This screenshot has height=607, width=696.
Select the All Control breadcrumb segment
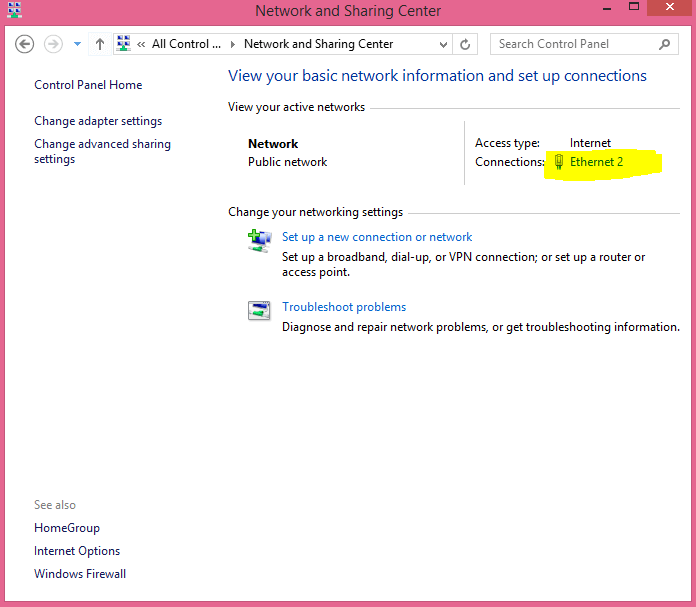pyautogui.click(x=186, y=44)
